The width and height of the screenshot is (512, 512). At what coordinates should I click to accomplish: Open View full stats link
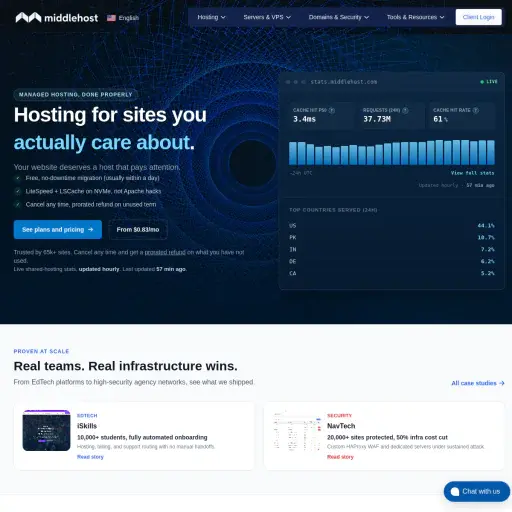(472, 173)
